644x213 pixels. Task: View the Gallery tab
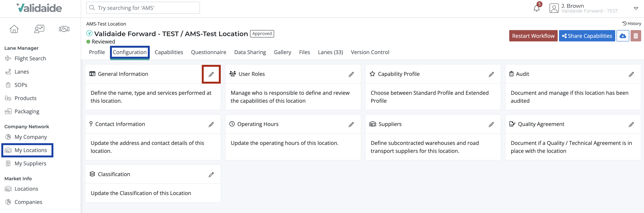pyautogui.click(x=282, y=52)
